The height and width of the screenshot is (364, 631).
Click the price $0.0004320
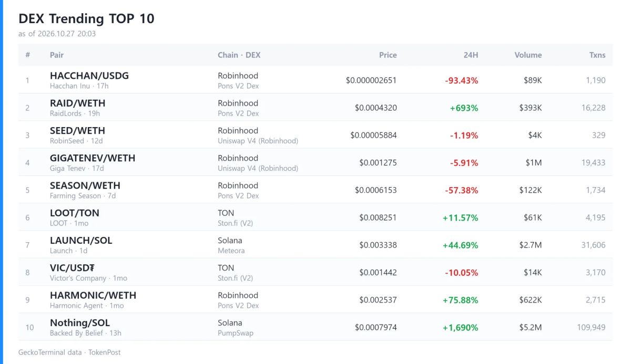pyautogui.click(x=376, y=108)
